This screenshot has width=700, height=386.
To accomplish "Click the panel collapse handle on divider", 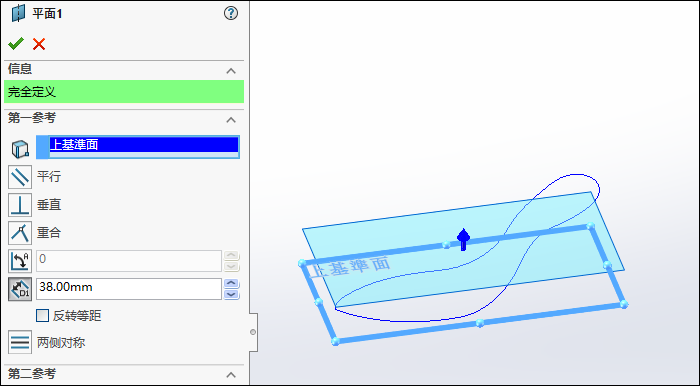I will tap(253, 332).
